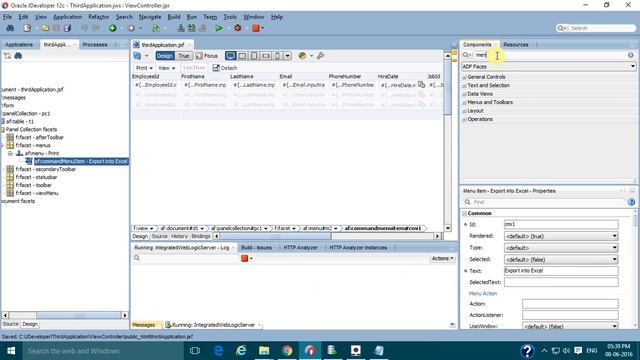Collapse the af:menu - Print tree node
The width and height of the screenshot is (640, 360).
pyautogui.click(x=10, y=153)
